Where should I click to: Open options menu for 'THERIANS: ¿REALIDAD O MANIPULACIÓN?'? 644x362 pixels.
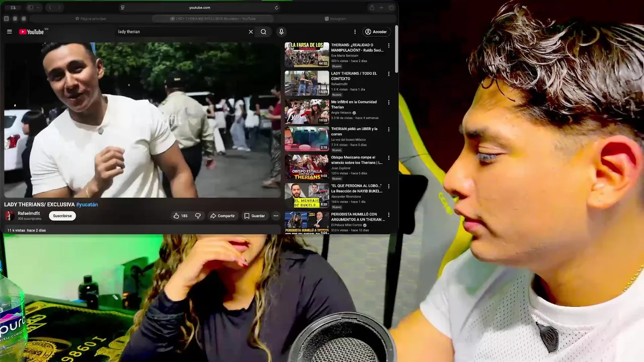388,45
